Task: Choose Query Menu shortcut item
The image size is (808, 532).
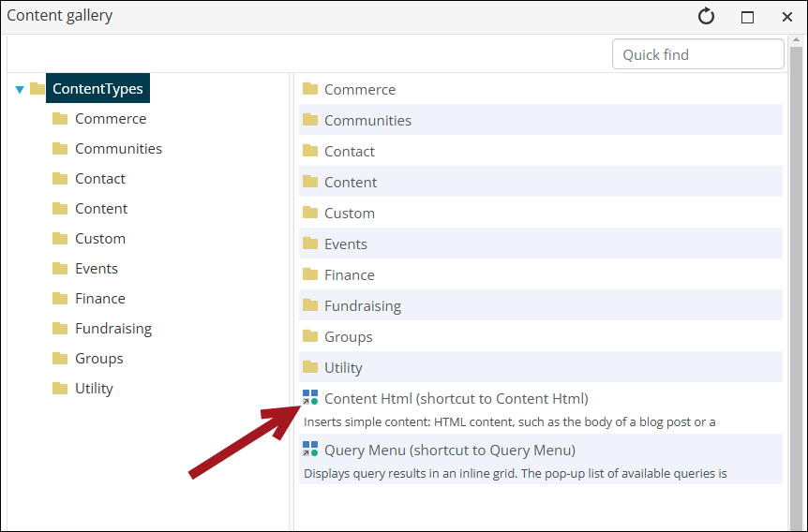Action: 449,450
